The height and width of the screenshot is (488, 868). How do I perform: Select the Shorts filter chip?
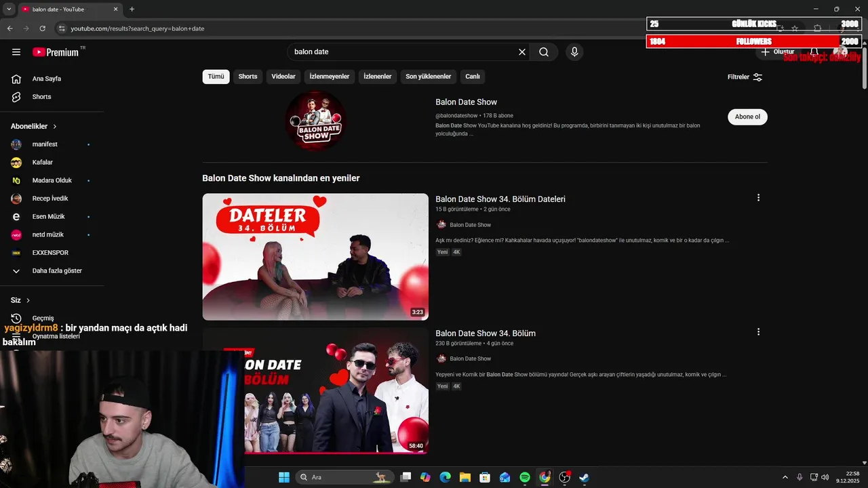click(248, 77)
